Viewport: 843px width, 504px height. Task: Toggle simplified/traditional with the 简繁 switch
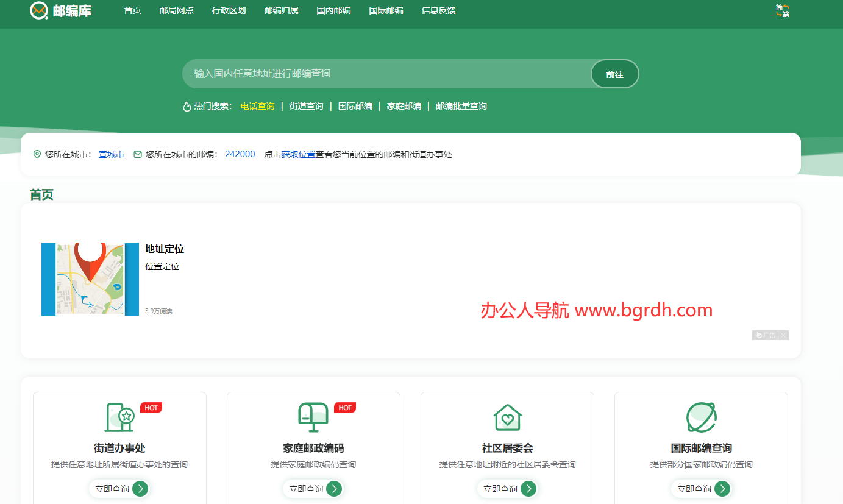782,10
